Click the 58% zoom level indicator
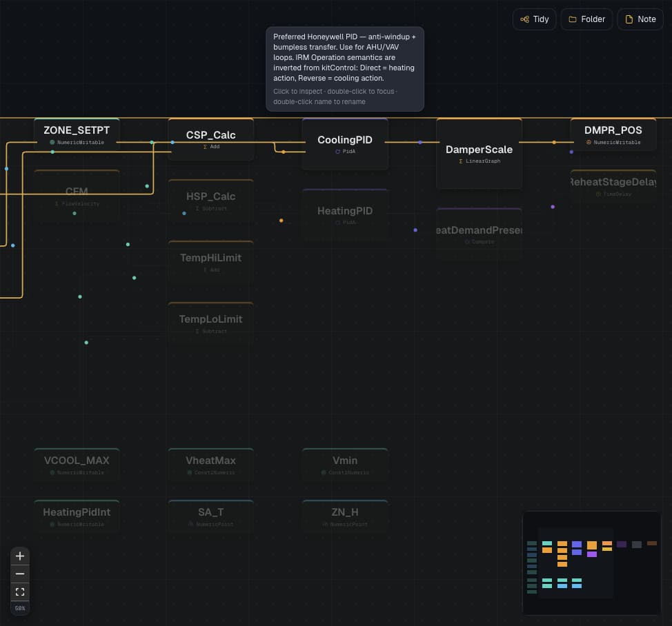 pyautogui.click(x=20, y=608)
